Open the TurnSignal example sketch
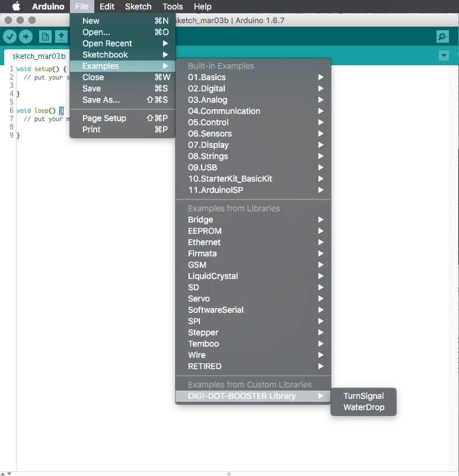The height and width of the screenshot is (476, 459). 364,396
